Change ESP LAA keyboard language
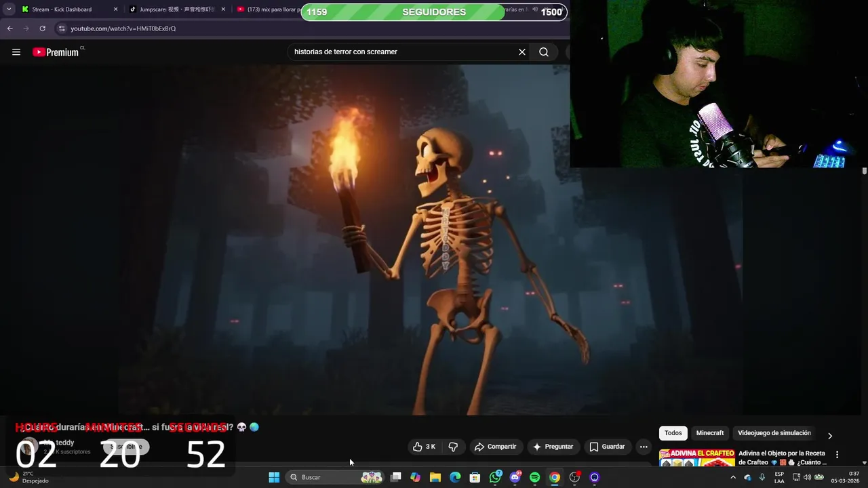The height and width of the screenshot is (488, 868). (x=779, y=477)
